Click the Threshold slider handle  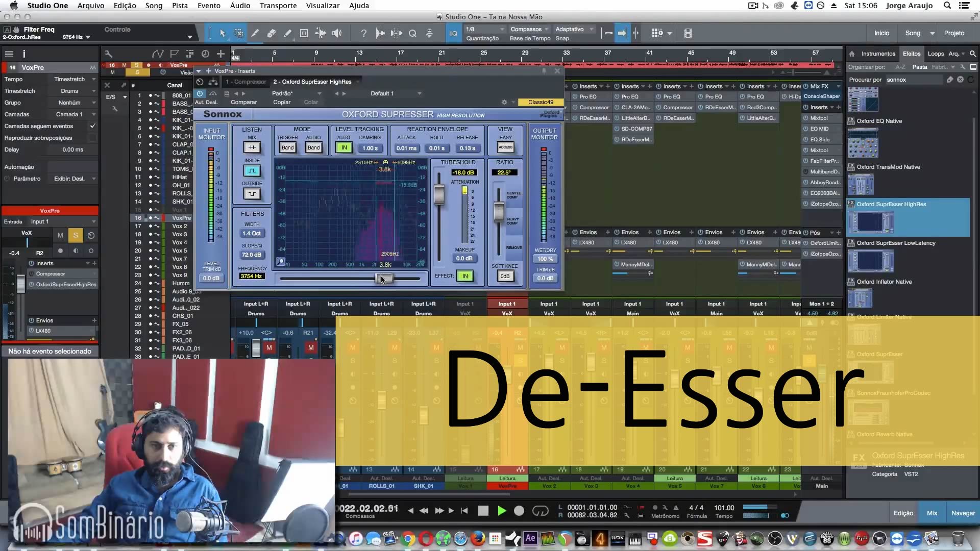(x=439, y=194)
